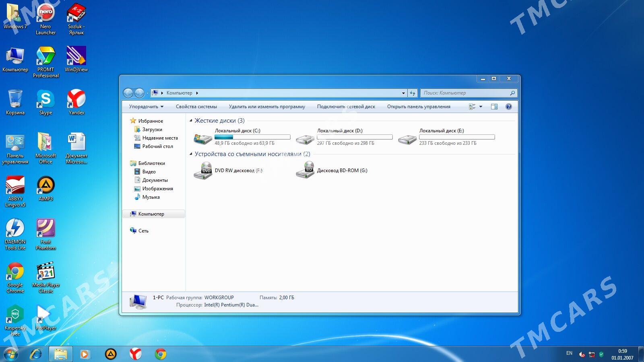
Task: Select Media Player Classic desktop icon
Action: pyautogui.click(x=45, y=277)
